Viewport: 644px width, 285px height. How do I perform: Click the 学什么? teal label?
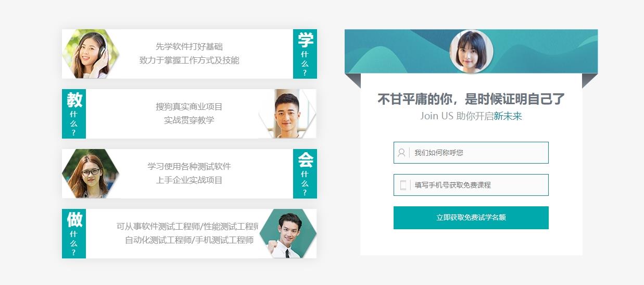click(305, 54)
